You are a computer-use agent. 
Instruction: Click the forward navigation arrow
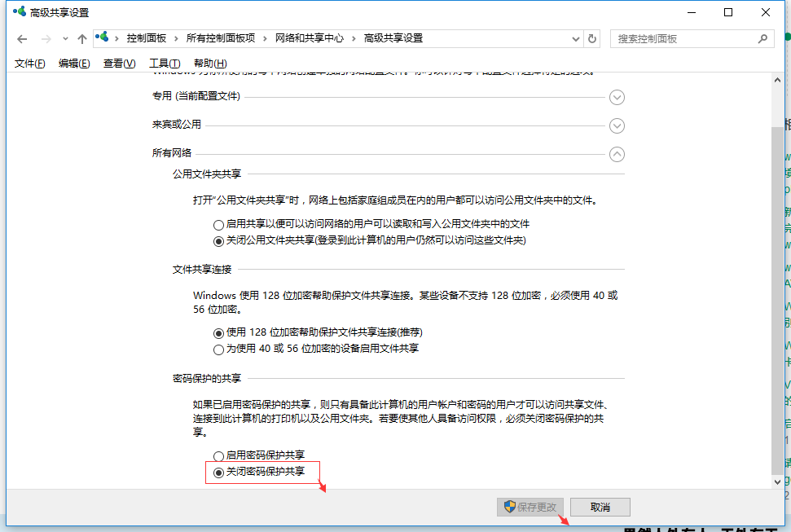(x=46, y=39)
